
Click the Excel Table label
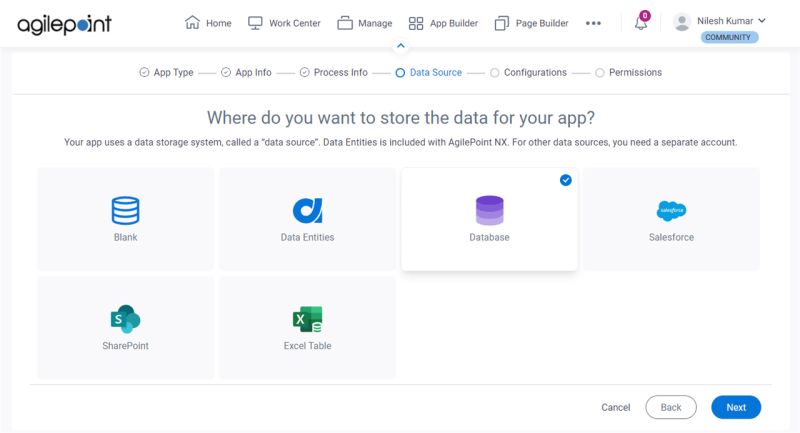[307, 346]
